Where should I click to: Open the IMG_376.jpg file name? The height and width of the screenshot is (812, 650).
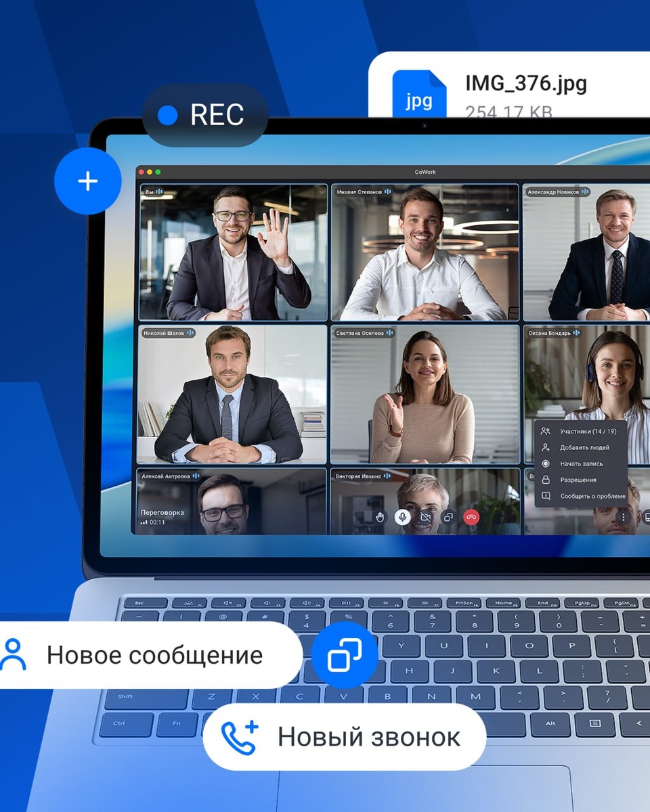click(x=526, y=83)
